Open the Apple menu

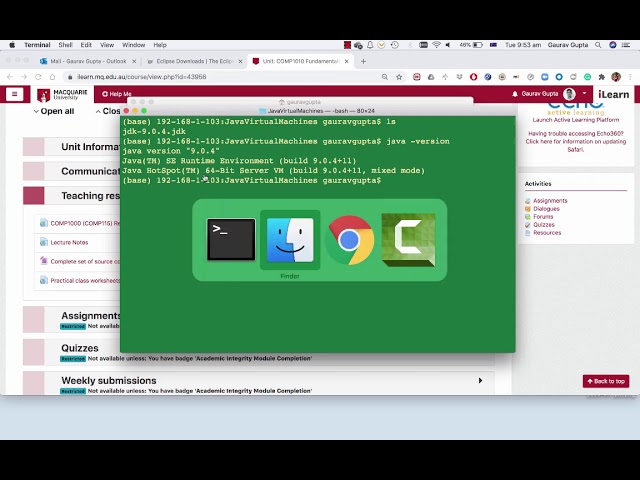click(12, 45)
